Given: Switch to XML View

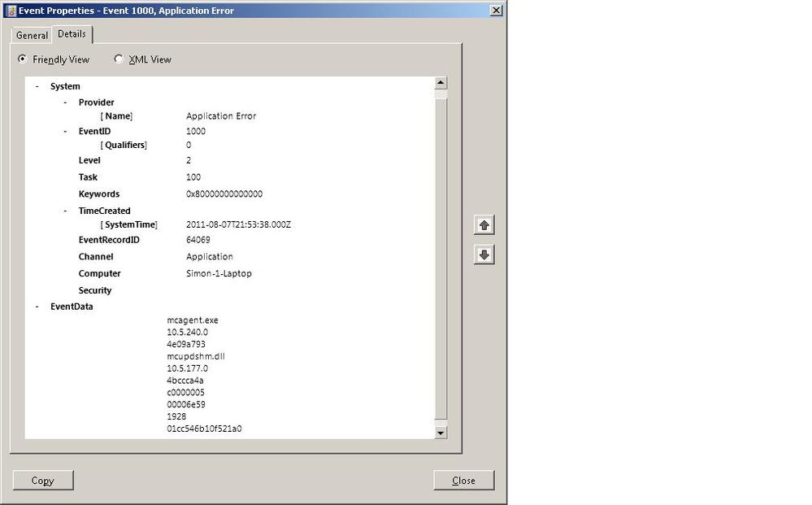Looking at the screenshot, I should click(119, 59).
